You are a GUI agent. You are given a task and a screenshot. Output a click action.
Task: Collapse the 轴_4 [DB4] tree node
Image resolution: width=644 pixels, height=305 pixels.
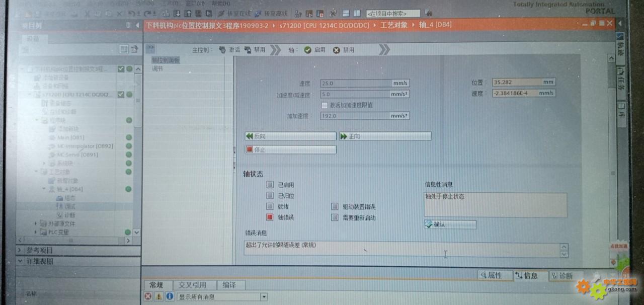44,189
